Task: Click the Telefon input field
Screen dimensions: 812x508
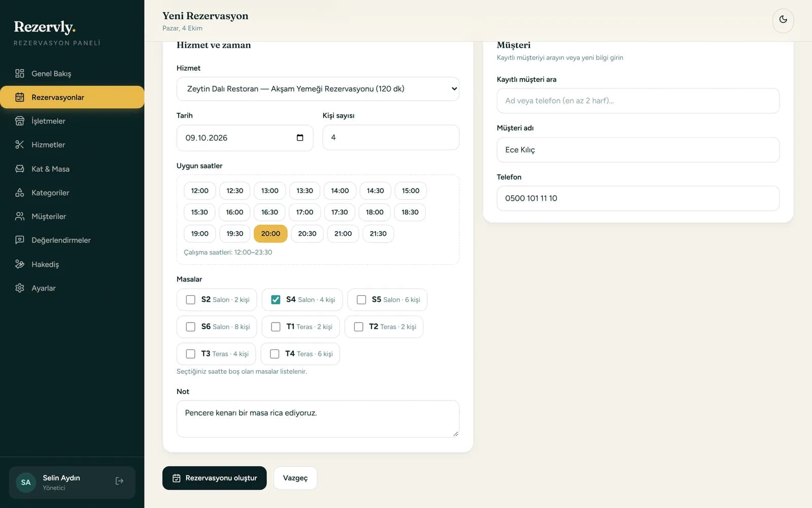Action: coord(638,198)
